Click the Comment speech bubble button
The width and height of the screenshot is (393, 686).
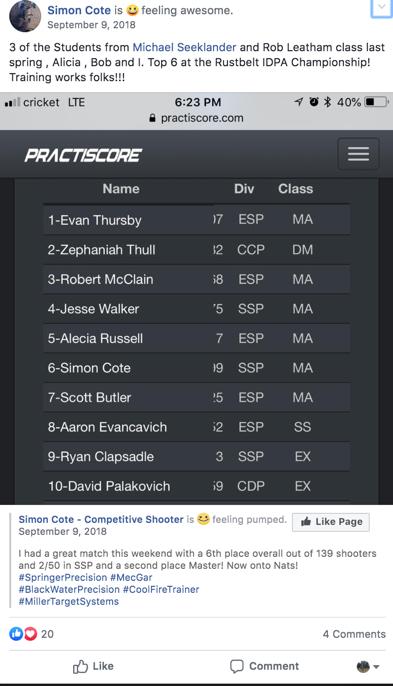coord(264,666)
